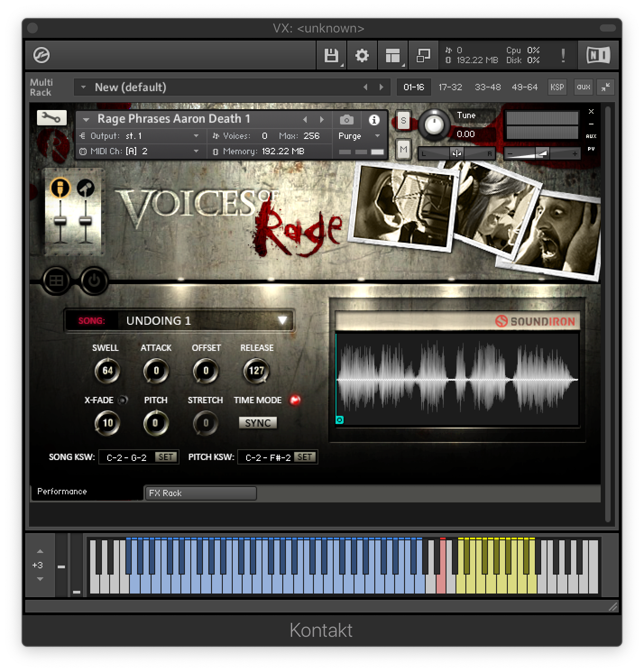Click the save floppy disk icon
Screen dimensions: 644x672
pos(331,55)
